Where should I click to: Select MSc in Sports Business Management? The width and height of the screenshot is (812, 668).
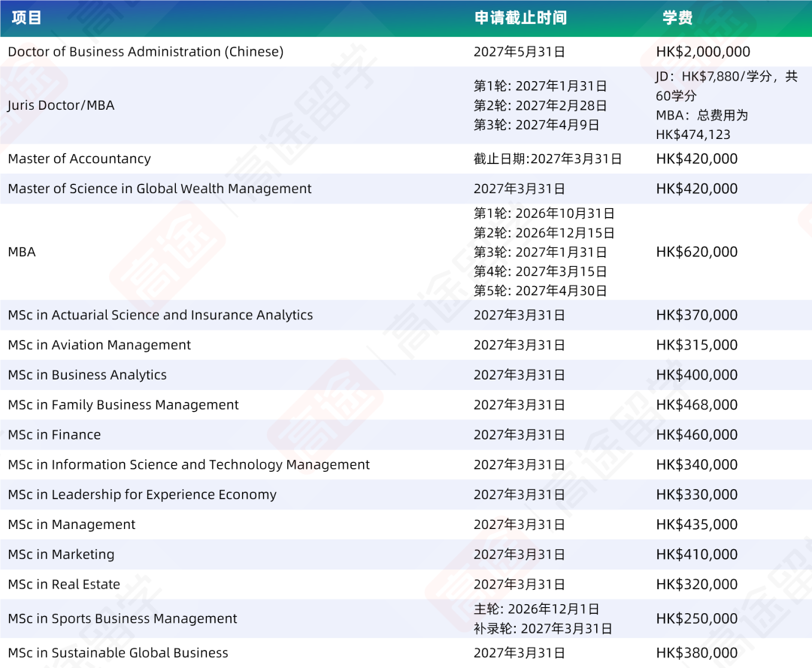(123, 619)
